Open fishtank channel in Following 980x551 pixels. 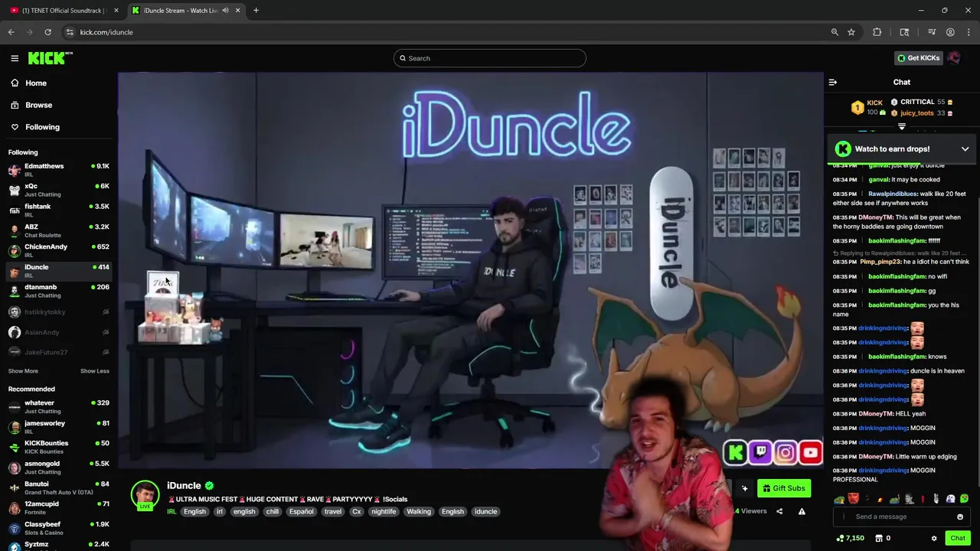[x=58, y=210]
